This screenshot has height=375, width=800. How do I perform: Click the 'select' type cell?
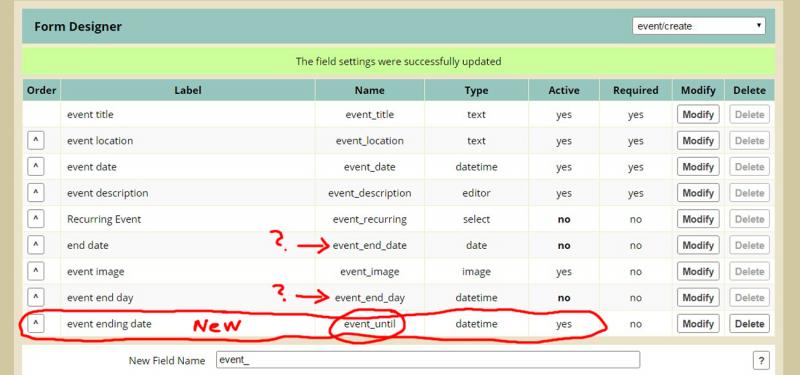pos(476,219)
